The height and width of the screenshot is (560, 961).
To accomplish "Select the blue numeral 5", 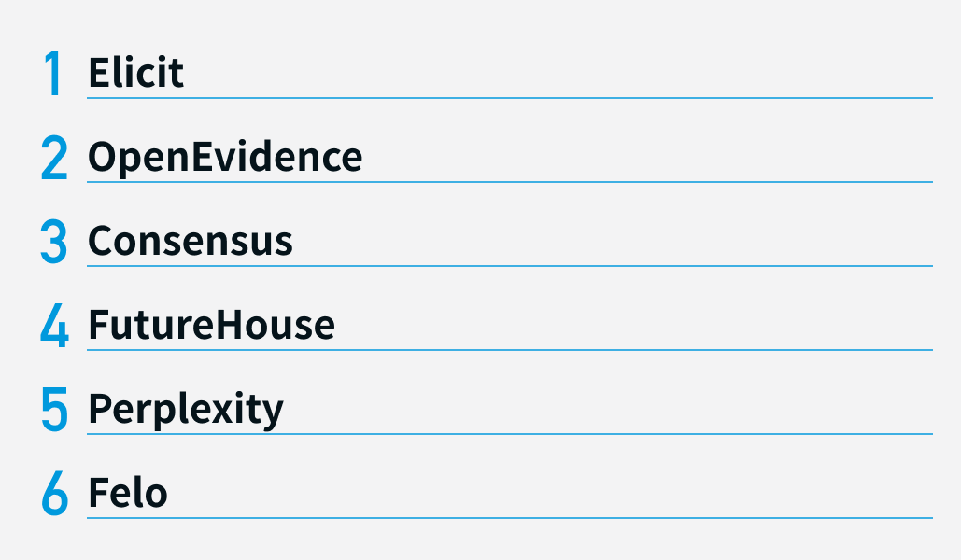I will tap(54, 410).
